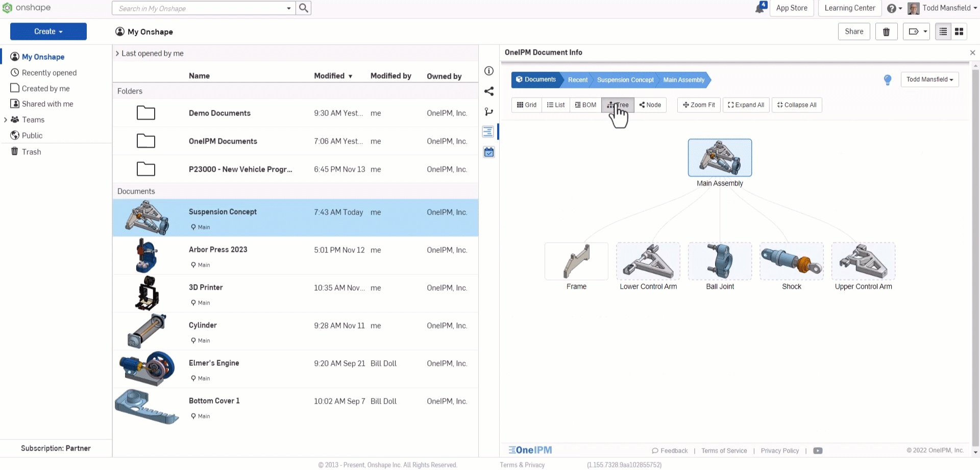Click the Share button
This screenshot has width=980, height=470.
pyautogui.click(x=853, y=32)
